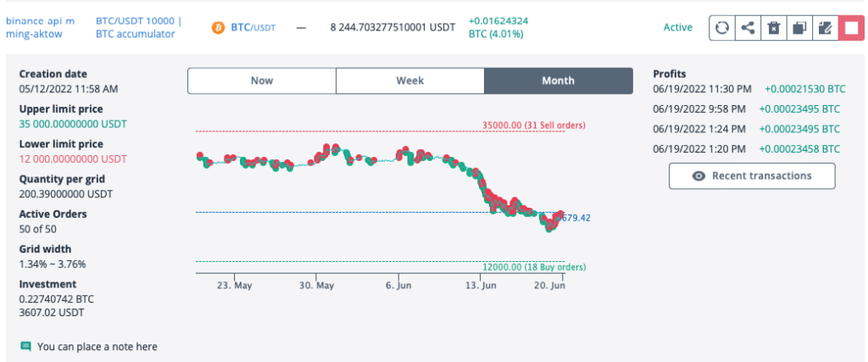This screenshot has width=868, height=362.
Task: Click the Active status label
Action: 677,27
